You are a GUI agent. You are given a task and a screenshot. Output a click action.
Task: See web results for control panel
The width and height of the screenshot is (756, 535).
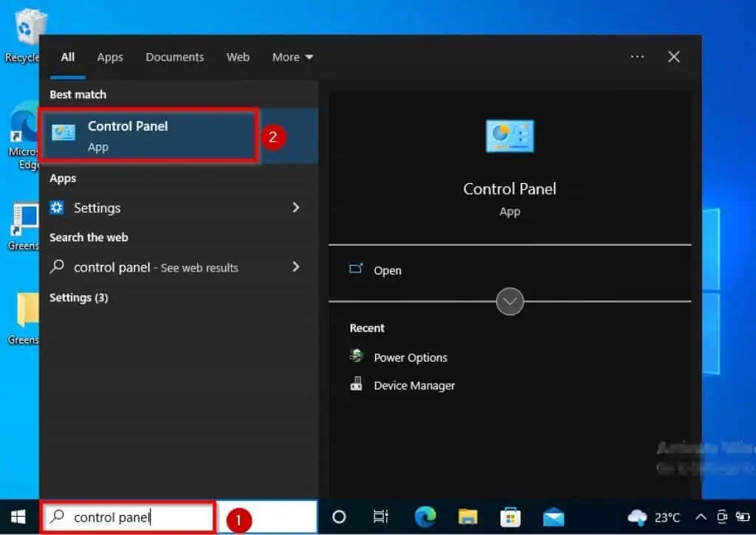tap(155, 267)
